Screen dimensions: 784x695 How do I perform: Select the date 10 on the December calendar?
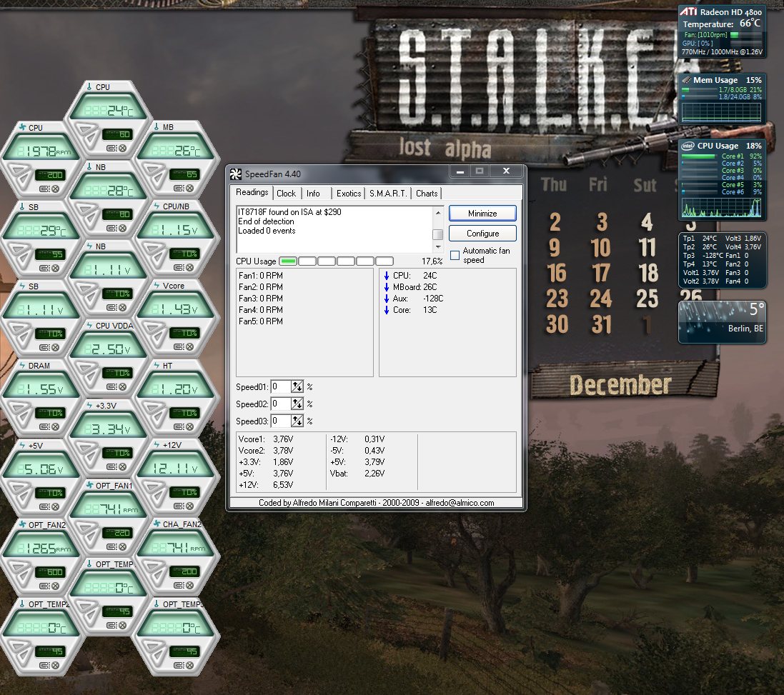[600, 248]
